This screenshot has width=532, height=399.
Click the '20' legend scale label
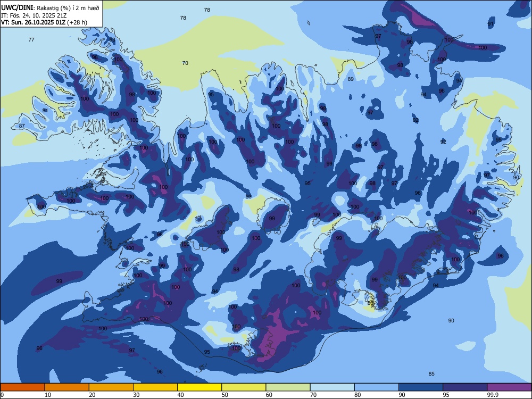pos(92,395)
